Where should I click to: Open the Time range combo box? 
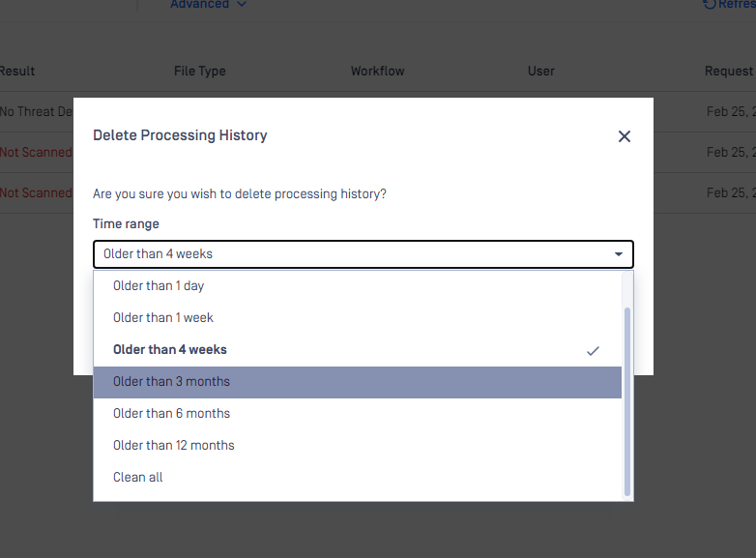(x=363, y=254)
